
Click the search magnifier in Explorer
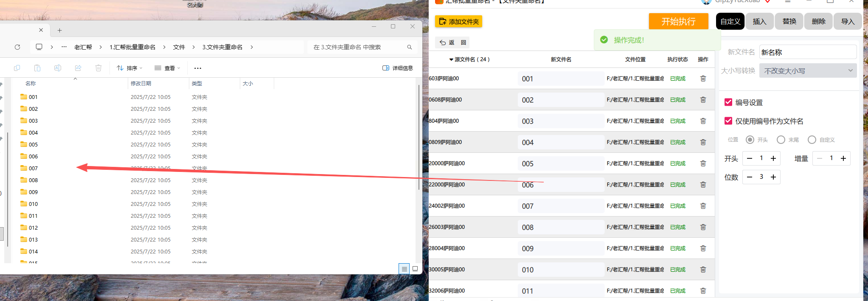coord(410,47)
